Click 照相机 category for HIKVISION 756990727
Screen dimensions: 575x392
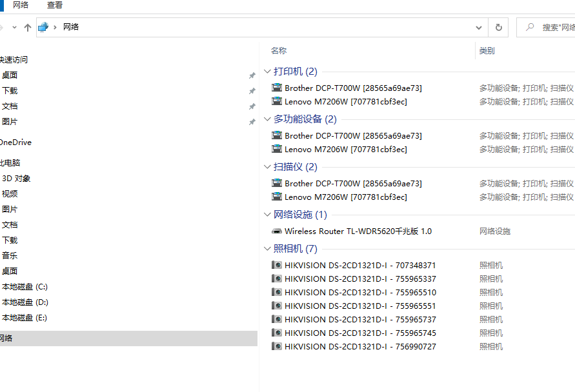491,346
